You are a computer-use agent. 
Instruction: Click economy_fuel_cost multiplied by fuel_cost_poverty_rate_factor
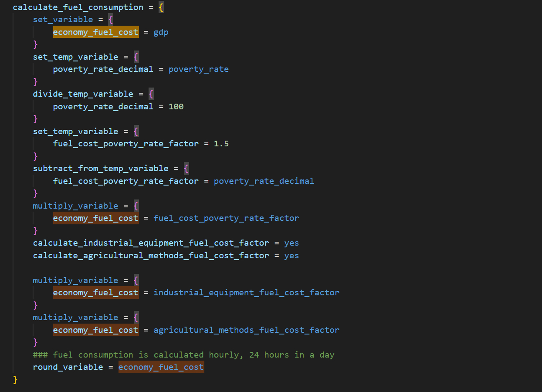point(96,218)
